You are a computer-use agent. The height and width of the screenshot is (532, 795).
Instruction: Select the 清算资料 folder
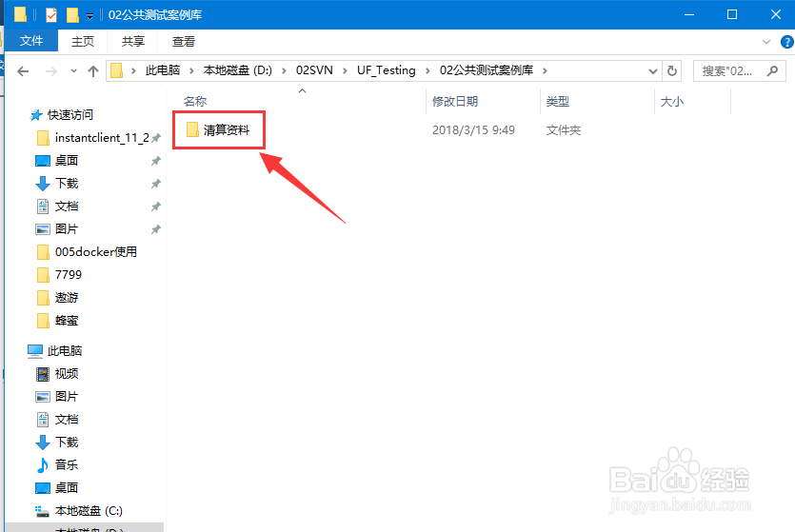click(x=227, y=130)
